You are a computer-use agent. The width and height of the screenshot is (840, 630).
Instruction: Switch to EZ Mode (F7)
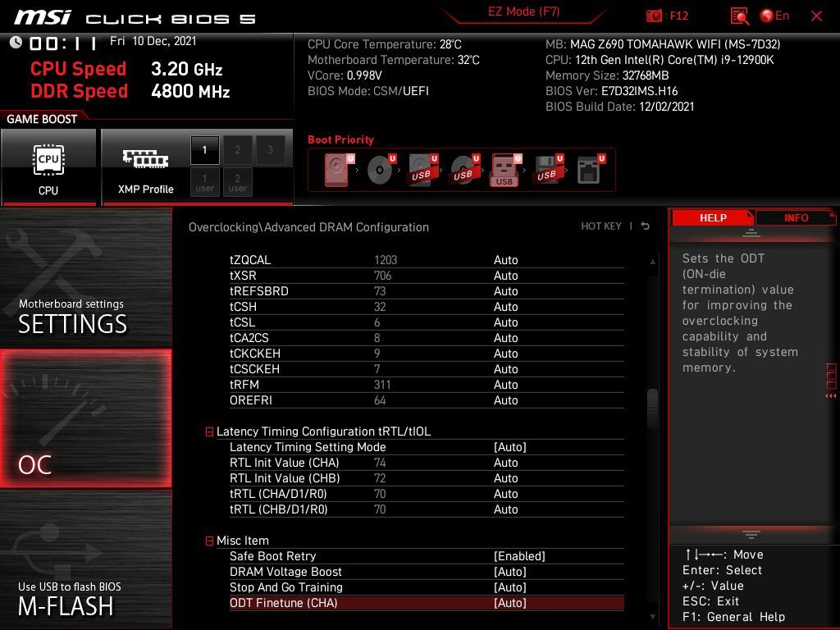point(523,11)
